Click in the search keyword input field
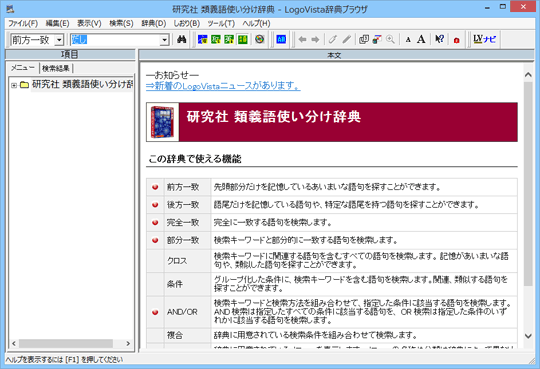 [x=115, y=40]
